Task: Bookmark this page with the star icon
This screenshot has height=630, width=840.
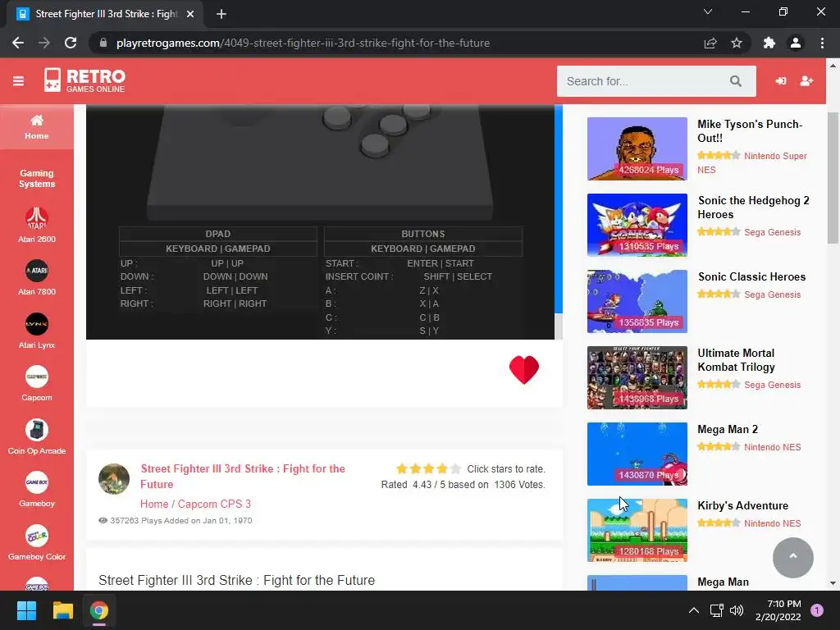Action: [x=737, y=43]
